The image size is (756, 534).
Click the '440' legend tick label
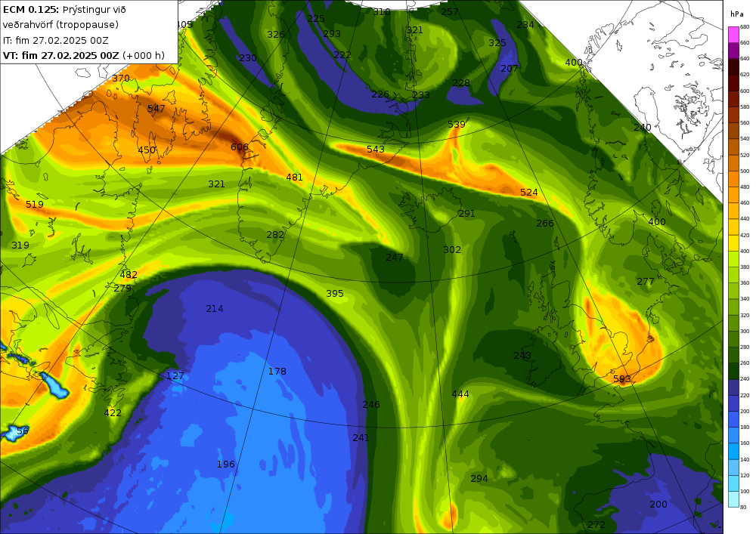[745, 219]
